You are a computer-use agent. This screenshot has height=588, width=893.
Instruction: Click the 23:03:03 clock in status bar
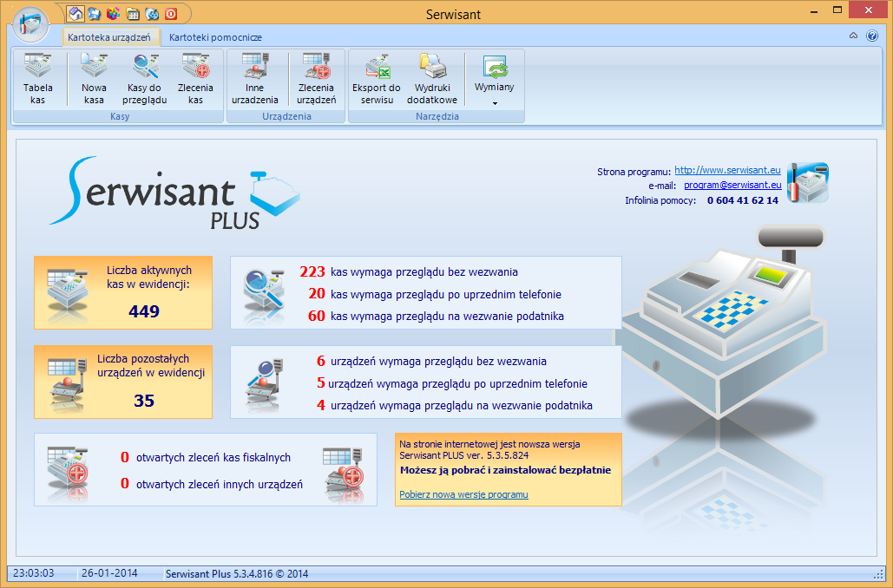pos(34,573)
